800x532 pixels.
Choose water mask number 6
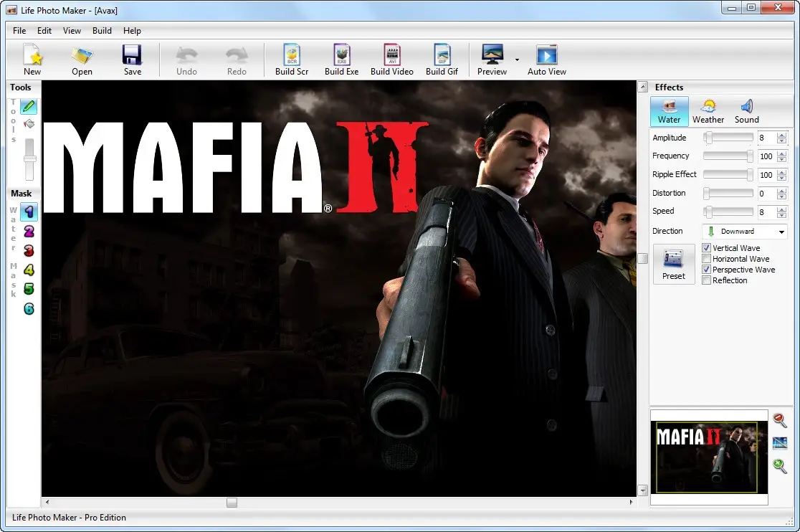pyautogui.click(x=29, y=308)
